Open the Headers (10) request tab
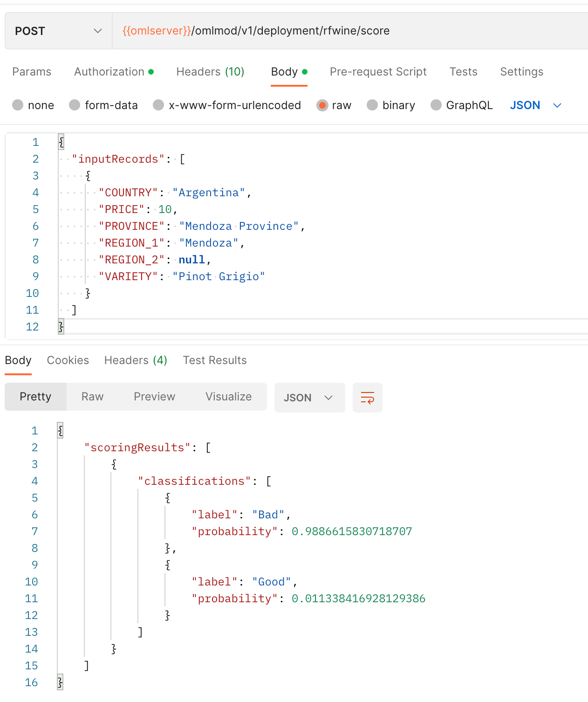The width and height of the screenshot is (588, 702). [x=210, y=71]
